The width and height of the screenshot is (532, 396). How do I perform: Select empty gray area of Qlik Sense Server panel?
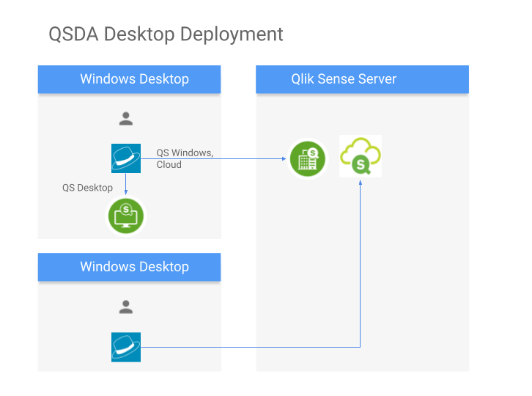[x=410, y=279]
